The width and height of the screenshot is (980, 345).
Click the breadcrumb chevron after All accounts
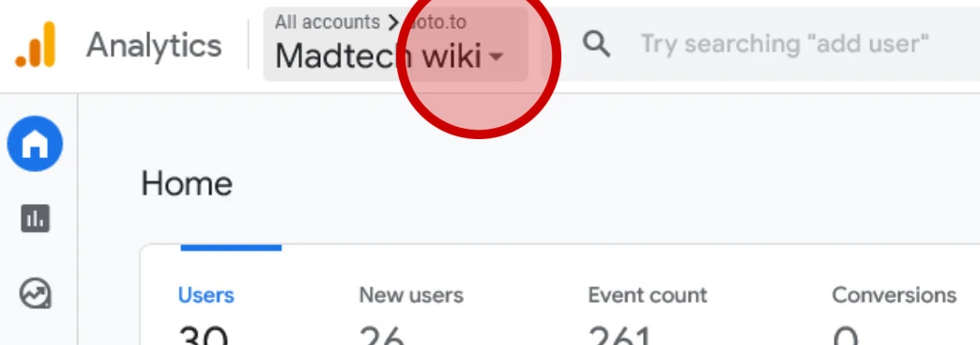point(393,24)
